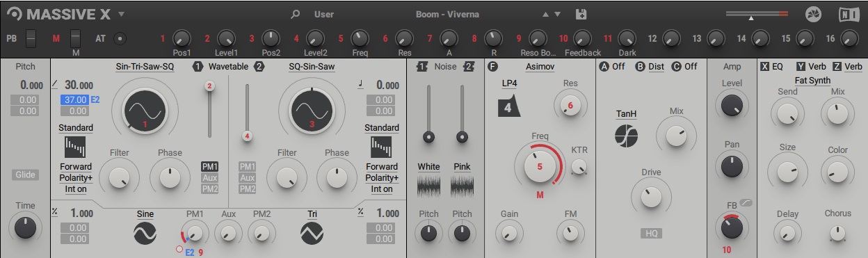Click macro knob 1 labeled Pos1
Image resolution: width=868 pixels, height=258 pixels.
point(182,38)
